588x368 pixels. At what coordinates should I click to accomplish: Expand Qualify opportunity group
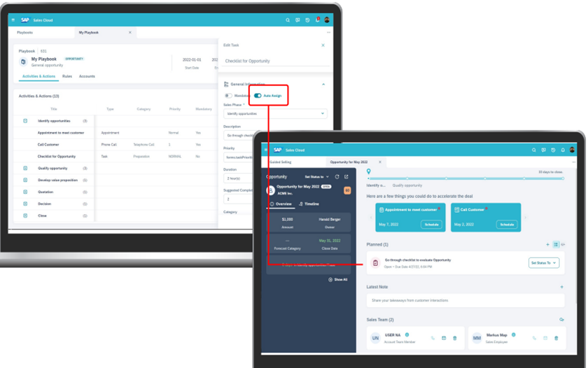click(25, 169)
